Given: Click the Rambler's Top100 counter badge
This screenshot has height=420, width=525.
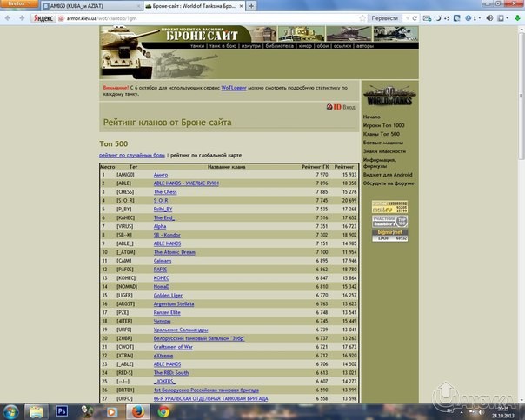Looking at the screenshot, I should coord(389,221).
